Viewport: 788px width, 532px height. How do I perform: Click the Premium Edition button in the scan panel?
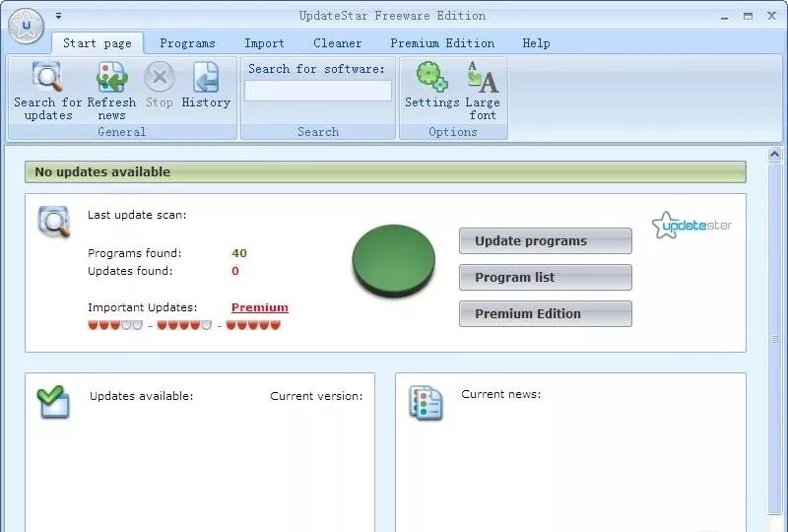coord(546,313)
